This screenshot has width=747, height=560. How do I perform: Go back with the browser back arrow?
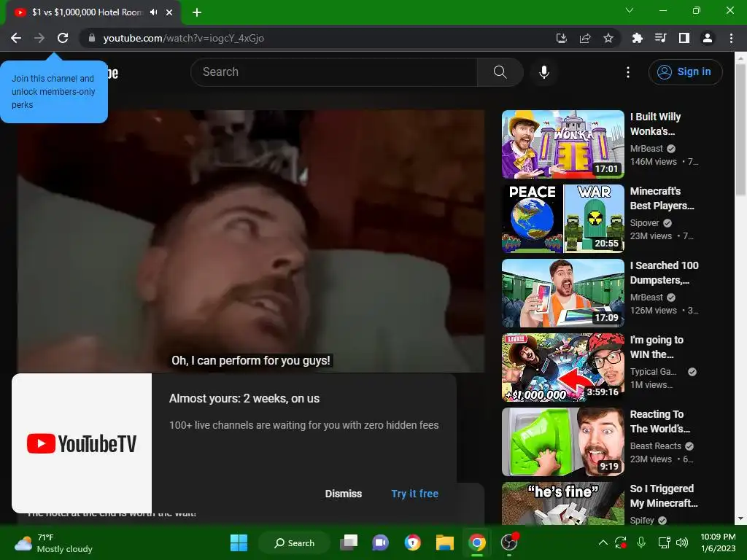coord(16,38)
